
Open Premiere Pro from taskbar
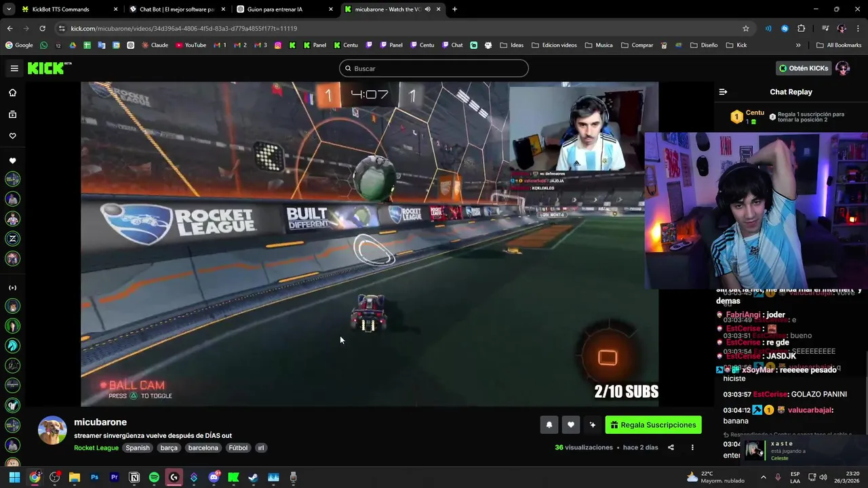coord(114,477)
